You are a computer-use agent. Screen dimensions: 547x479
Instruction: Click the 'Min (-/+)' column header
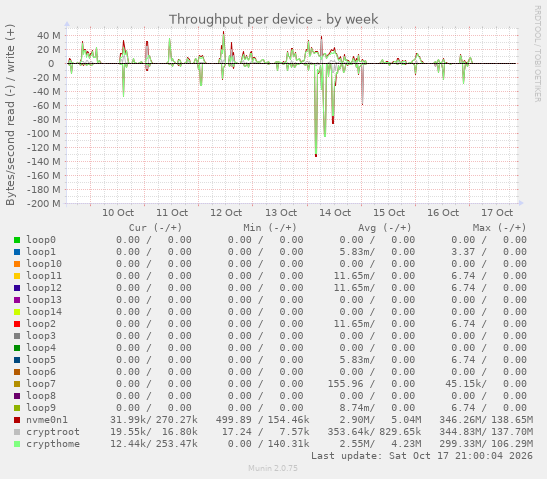click(x=270, y=228)
